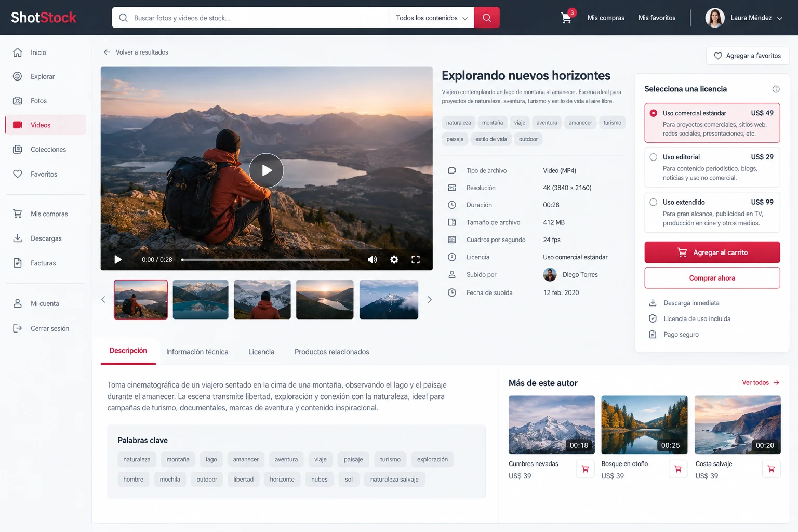
Task: Switch to Información técnica tab
Action: click(x=197, y=352)
